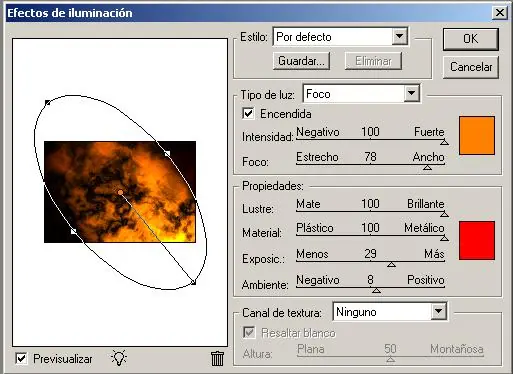Screen dimensions: 513x374
Task: Click the Foco value 78
Action: click(370, 157)
